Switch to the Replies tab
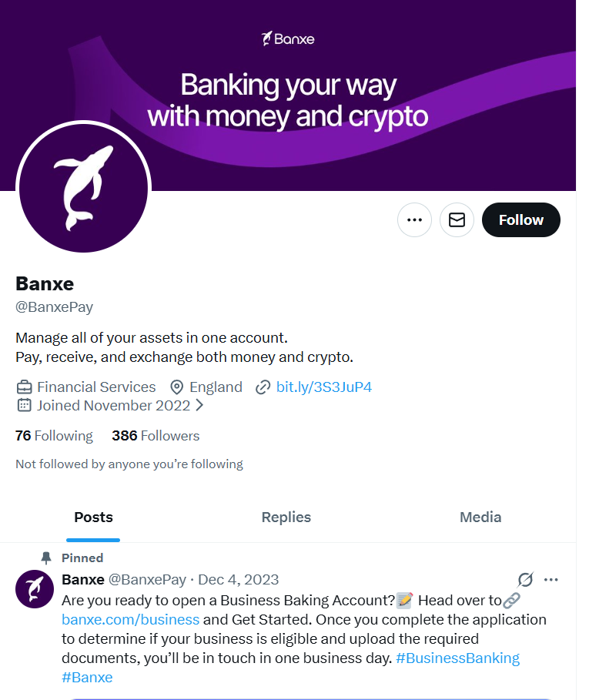589x700 pixels. point(286,517)
